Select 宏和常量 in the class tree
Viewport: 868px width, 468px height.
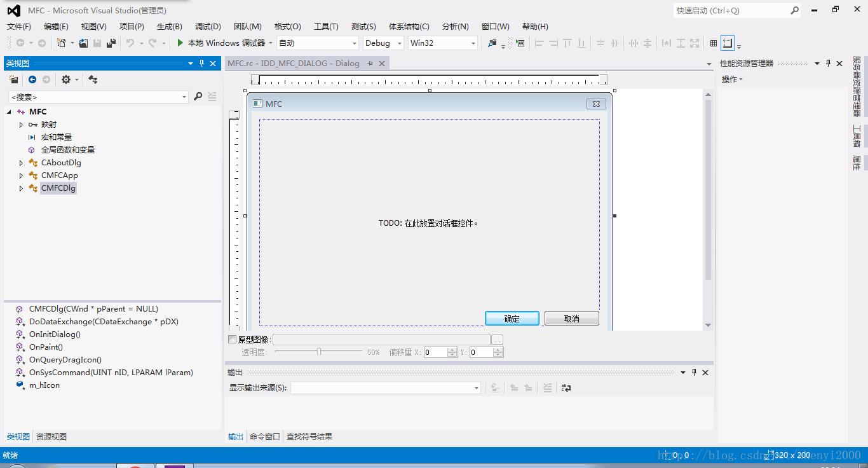point(57,137)
